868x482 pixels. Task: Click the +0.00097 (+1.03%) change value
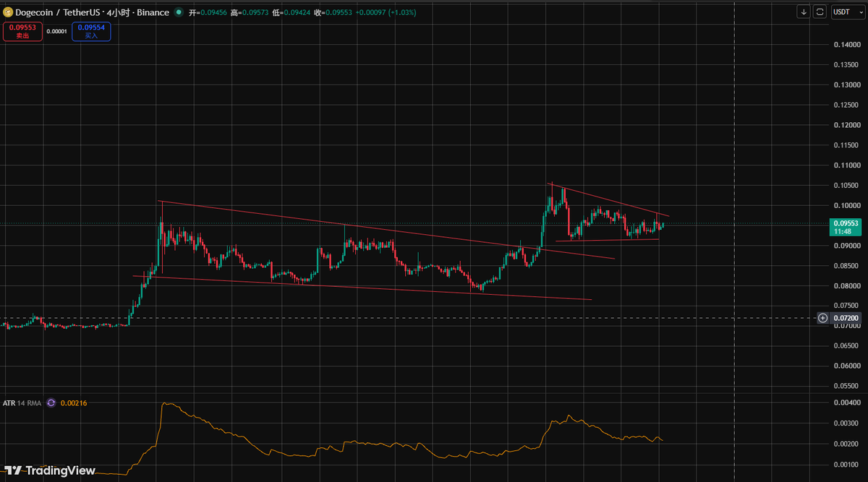(387, 12)
